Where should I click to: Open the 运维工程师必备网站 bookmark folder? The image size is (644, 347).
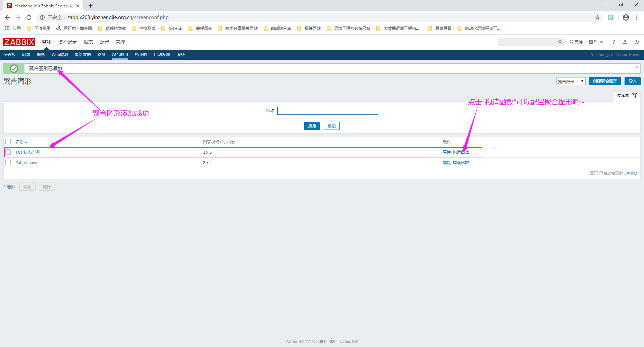point(349,28)
